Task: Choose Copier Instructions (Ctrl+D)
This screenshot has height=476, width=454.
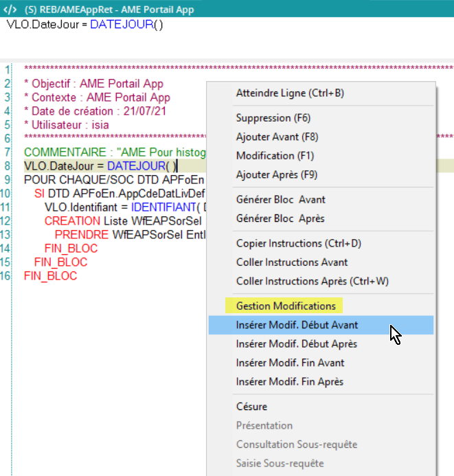Action: [298, 243]
